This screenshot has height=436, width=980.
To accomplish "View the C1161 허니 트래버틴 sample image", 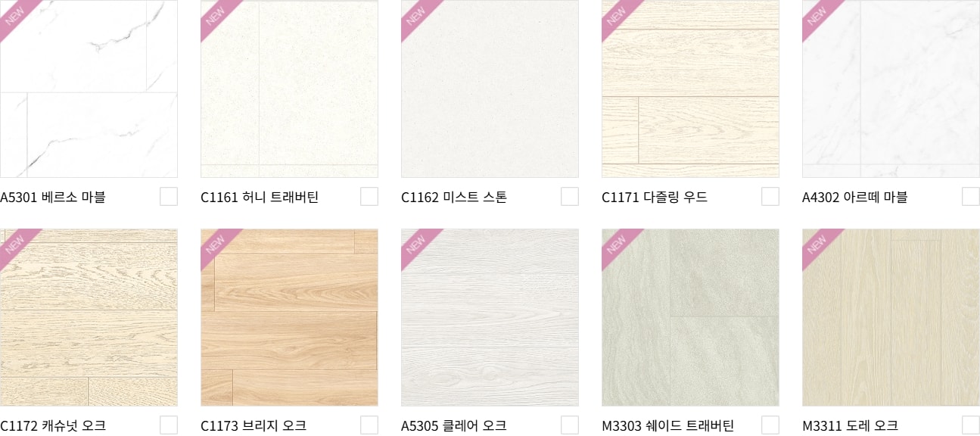I will (289, 89).
